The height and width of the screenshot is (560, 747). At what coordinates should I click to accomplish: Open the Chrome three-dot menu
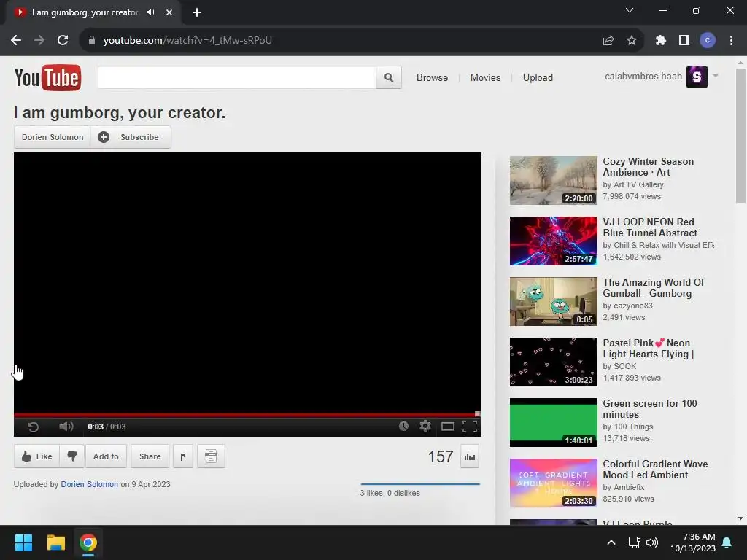[x=731, y=41]
